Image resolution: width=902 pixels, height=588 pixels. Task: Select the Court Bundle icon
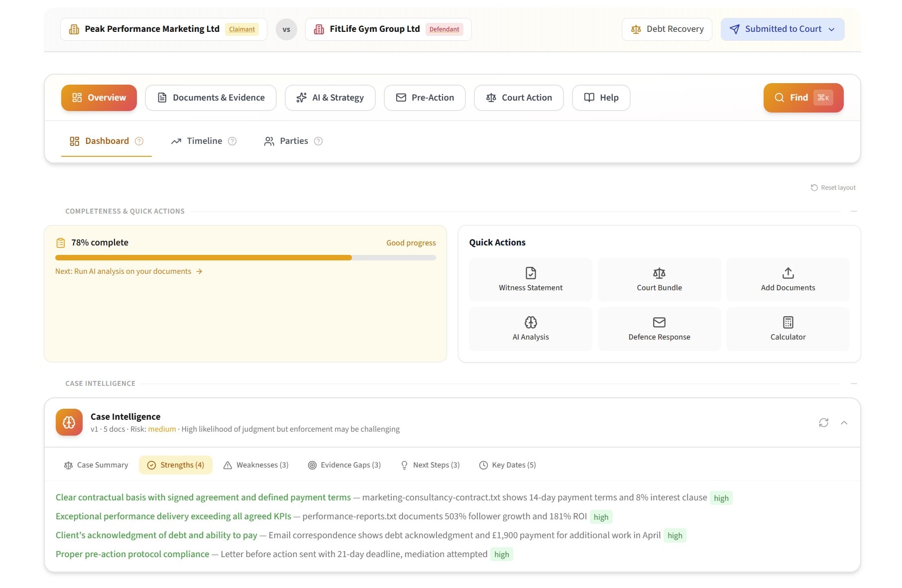[x=659, y=273]
